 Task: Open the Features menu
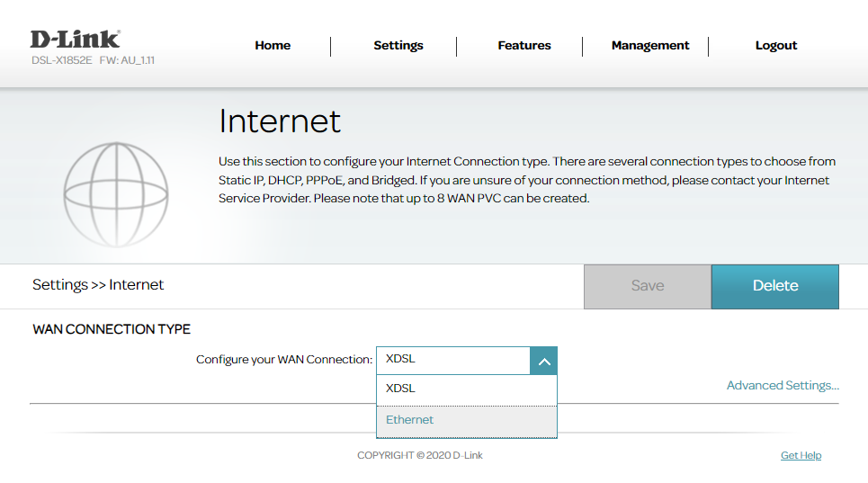524,46
